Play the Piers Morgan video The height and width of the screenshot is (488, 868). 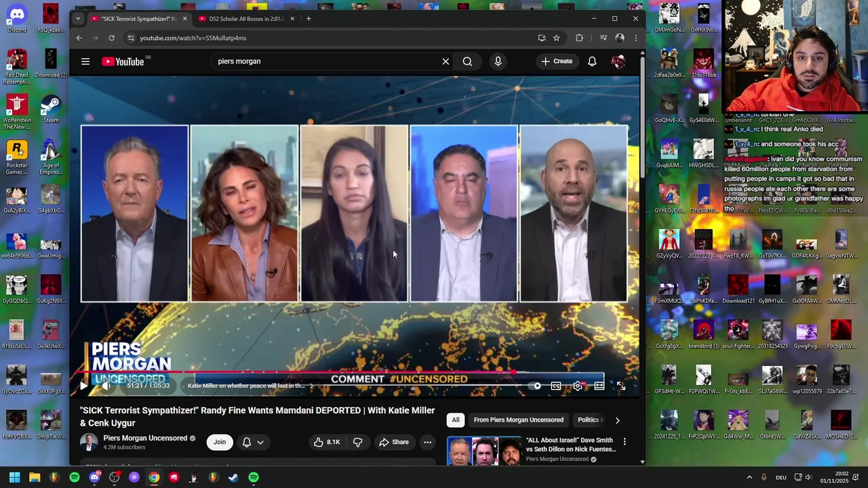83,386
